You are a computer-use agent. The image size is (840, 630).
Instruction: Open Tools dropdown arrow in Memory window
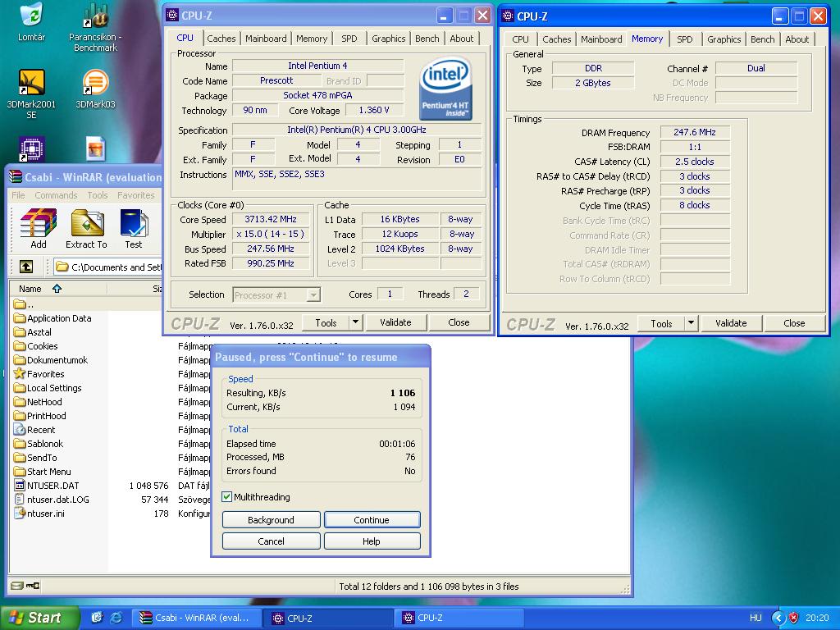point(691,323)
